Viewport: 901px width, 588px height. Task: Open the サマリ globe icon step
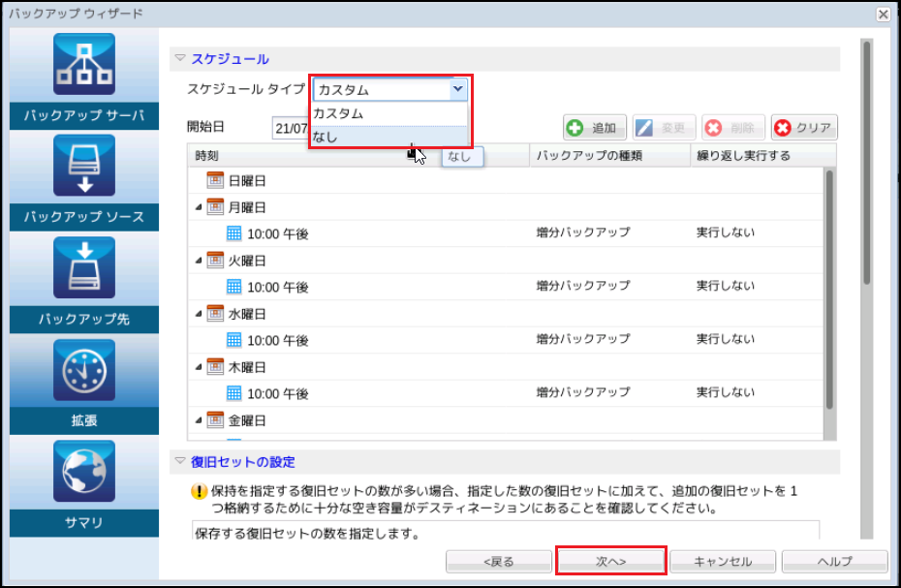[x=84, y=472]
